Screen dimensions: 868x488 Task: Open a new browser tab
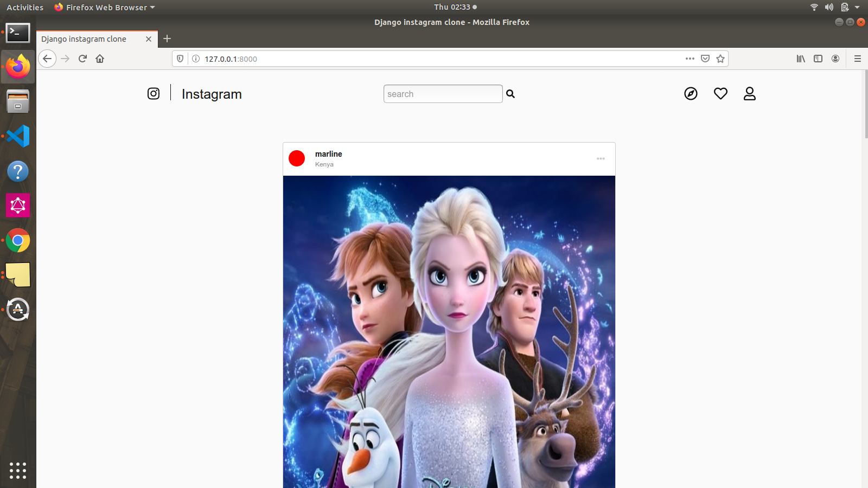click(x=167, y=38)
